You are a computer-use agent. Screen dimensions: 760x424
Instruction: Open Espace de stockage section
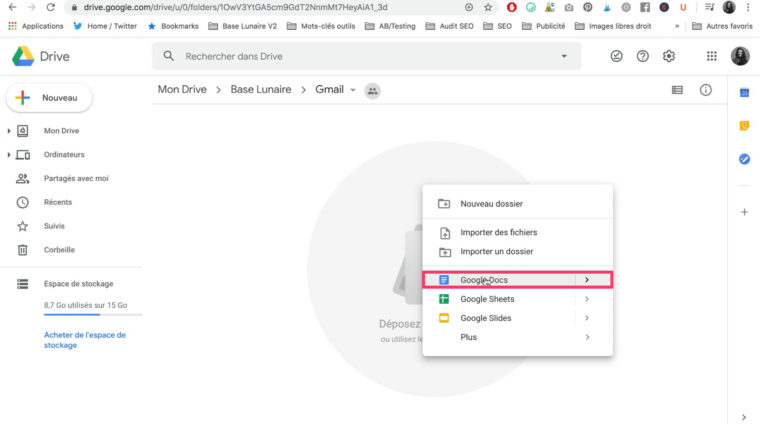79,283
